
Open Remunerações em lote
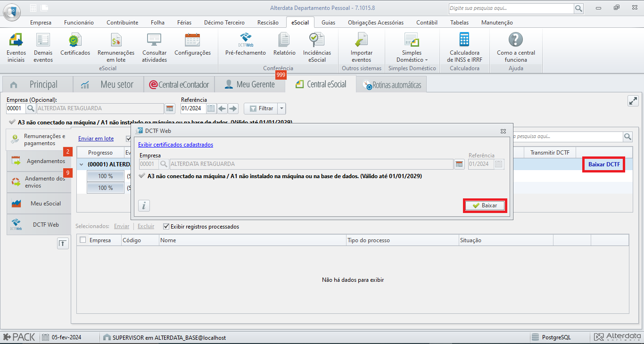pos(116,48)
